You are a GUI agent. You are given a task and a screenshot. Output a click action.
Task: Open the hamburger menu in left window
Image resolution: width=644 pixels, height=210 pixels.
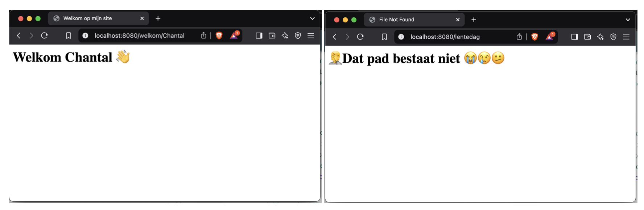311,35
